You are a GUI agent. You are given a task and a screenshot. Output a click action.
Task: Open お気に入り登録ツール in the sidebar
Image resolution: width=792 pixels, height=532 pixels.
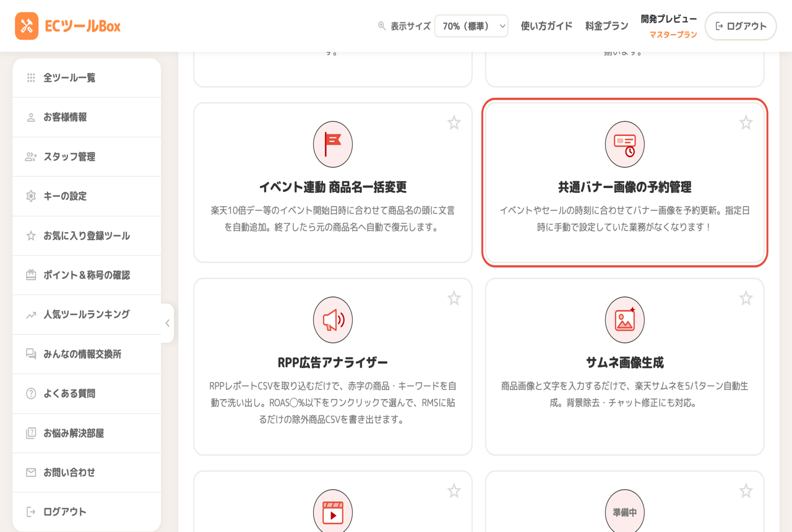click(87, 236)
